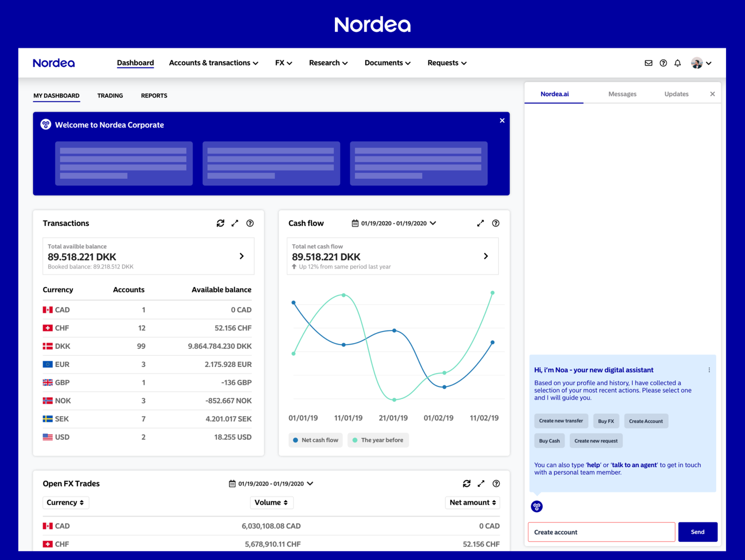Click the Open FX Trades calendar icon
This screenshot has width=745, height=560.
232,483
